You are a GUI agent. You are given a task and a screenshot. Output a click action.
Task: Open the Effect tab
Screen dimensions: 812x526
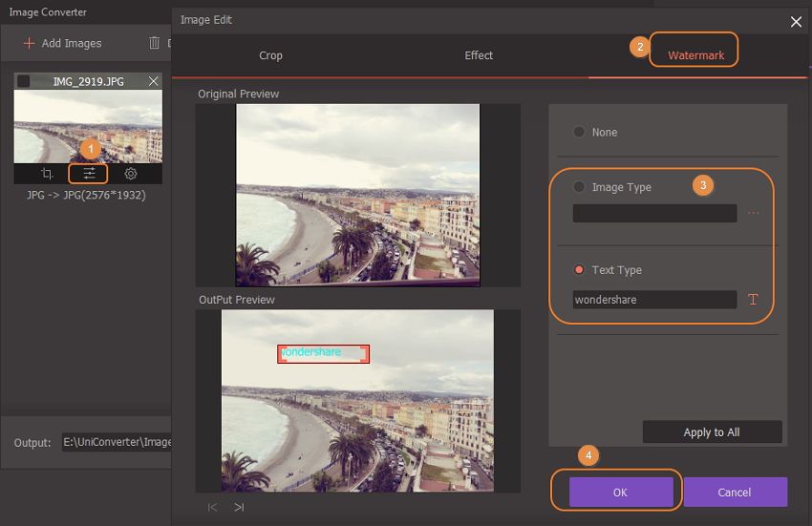pos(479,55)
